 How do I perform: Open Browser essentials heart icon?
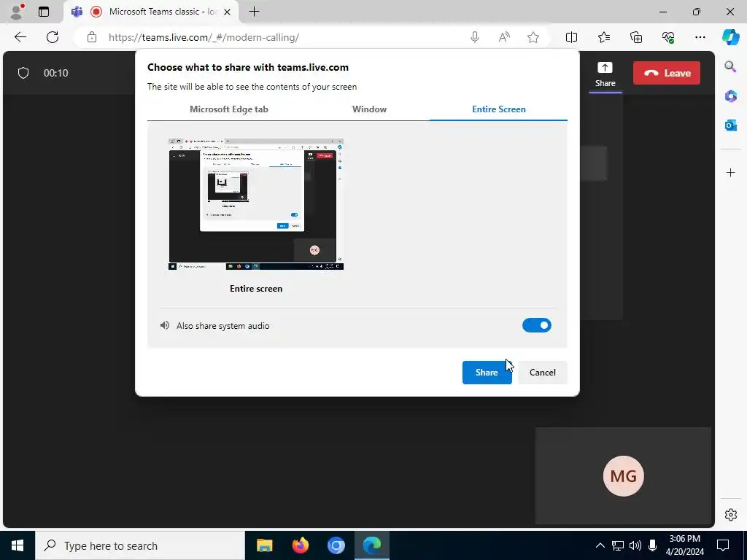(668, 37)
